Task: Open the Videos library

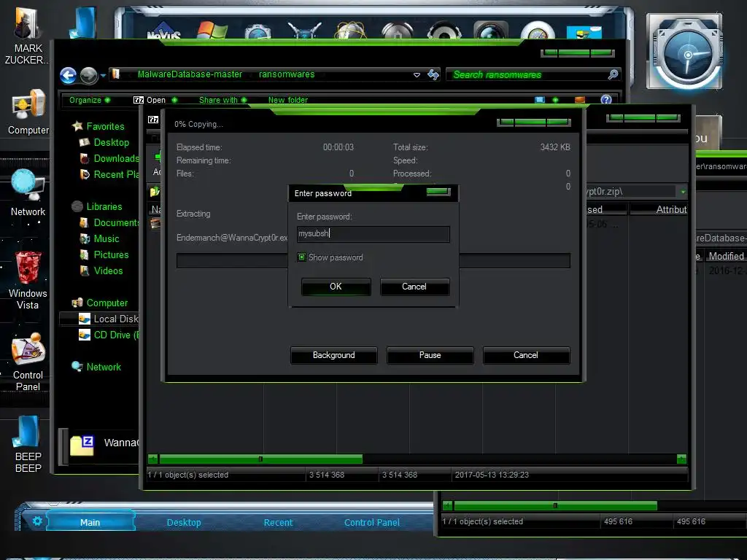Action: (101, 271)
